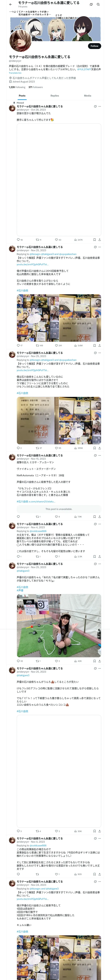Viewport: 110px width, 980px height.
Task: Go back using the header arrow
Action: [x=11, y=5]
